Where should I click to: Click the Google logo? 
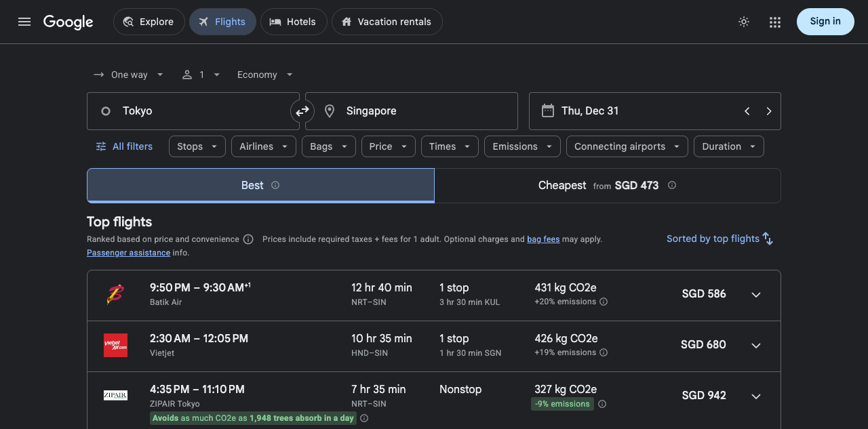point(68,22)
